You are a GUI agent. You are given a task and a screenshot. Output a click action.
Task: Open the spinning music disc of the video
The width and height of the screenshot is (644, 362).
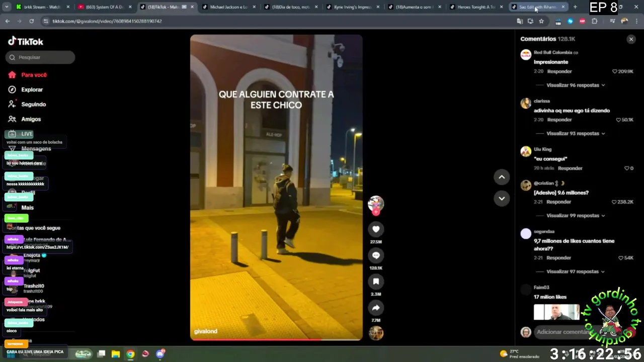coord(376,333)
